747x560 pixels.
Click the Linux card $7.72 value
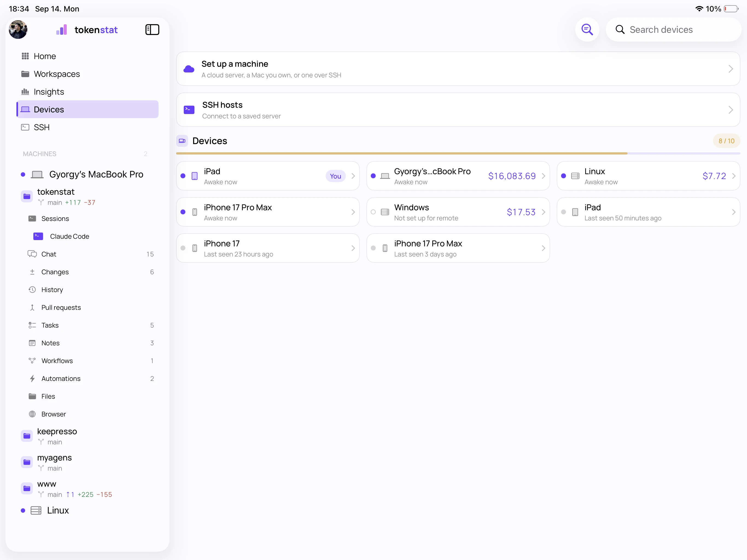pos(714,176)
